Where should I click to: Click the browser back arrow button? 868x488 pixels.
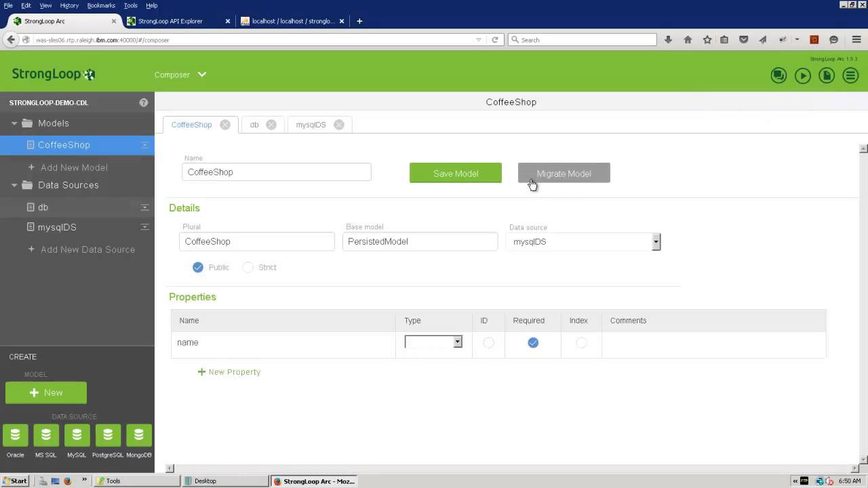(x=11, y=40)
